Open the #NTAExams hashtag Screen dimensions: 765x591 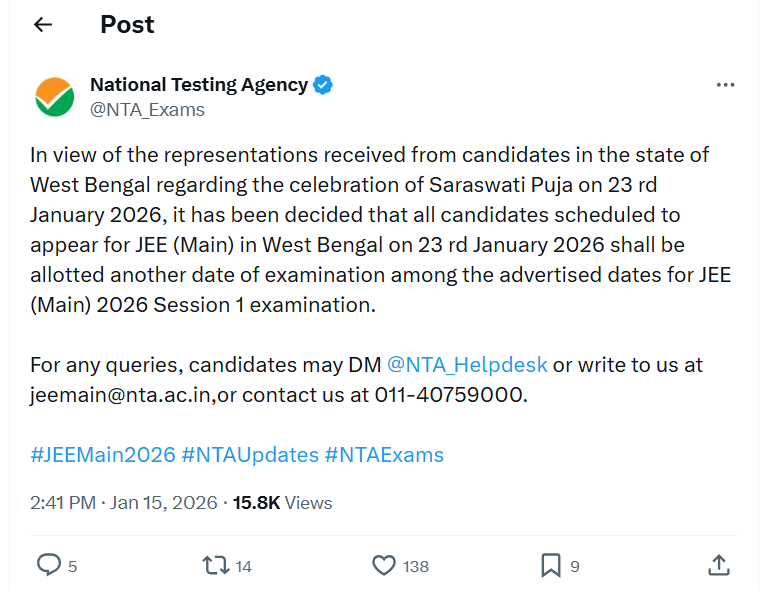tap(384, 454)
